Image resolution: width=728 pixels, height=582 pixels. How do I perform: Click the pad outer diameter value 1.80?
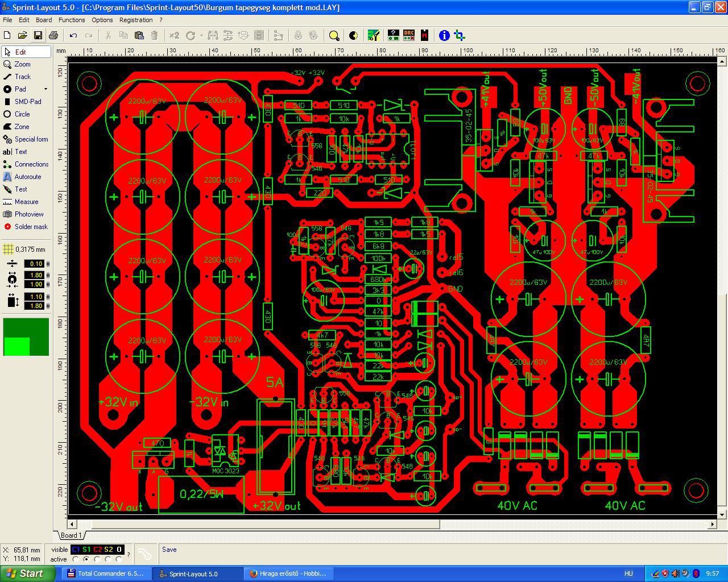click(x=35, y=275)
